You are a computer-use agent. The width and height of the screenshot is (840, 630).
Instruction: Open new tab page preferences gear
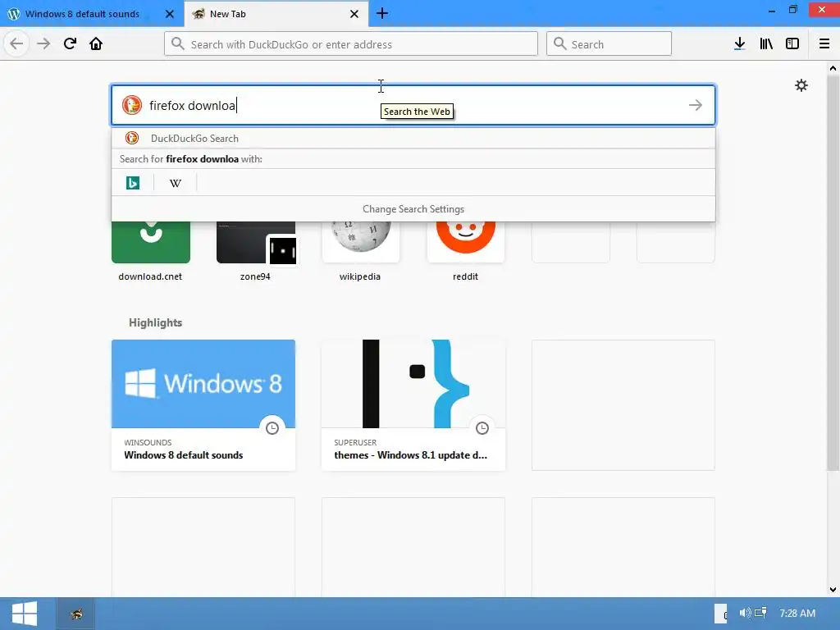tap(801, 85)
